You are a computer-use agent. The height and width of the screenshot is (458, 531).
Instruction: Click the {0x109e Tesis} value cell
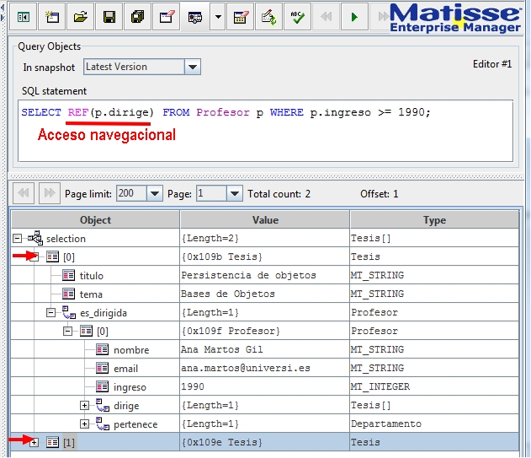click(264, 442)
